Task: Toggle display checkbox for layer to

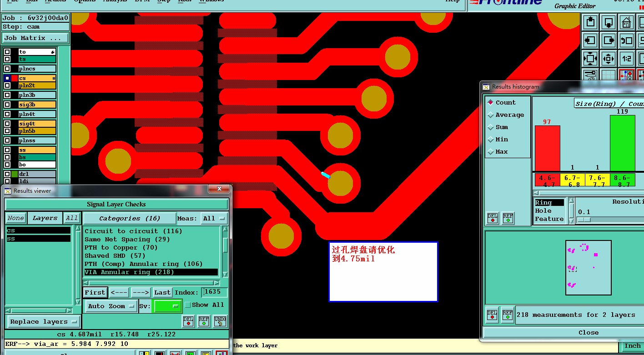Action: click(x=7, y=52)
